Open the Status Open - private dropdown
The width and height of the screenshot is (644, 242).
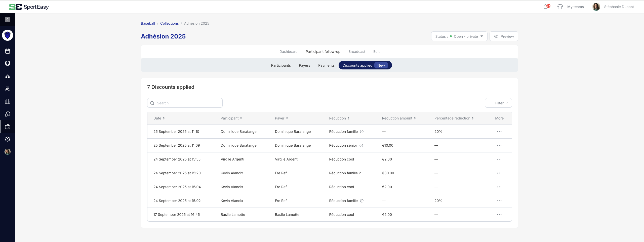(x=459, y=36)
